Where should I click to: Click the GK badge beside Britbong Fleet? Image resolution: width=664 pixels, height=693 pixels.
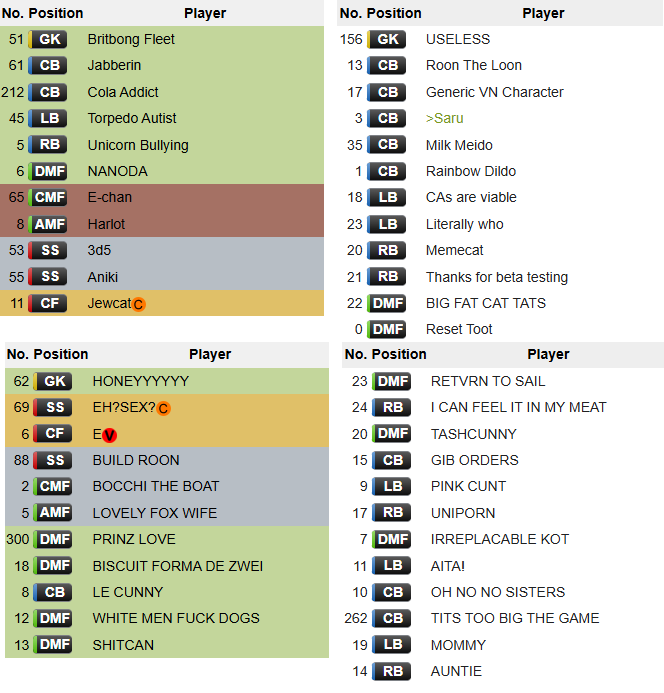click(48, 39)
